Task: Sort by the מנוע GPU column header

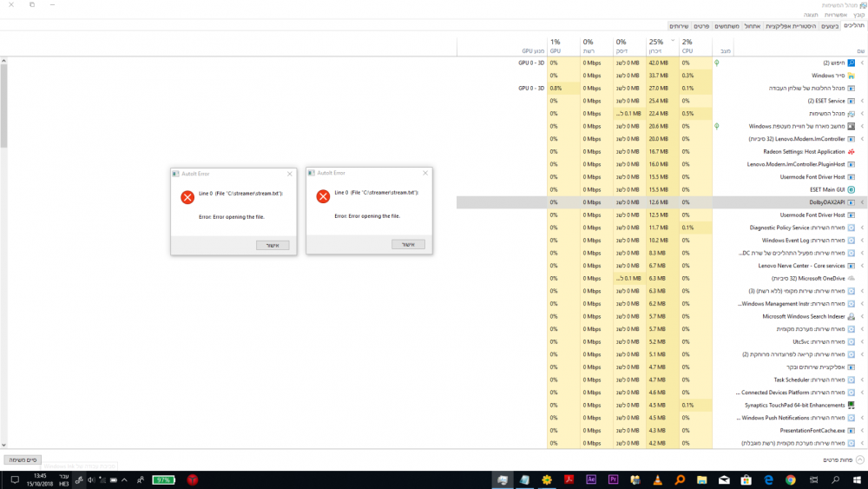Action: click(x=502, y=47)
